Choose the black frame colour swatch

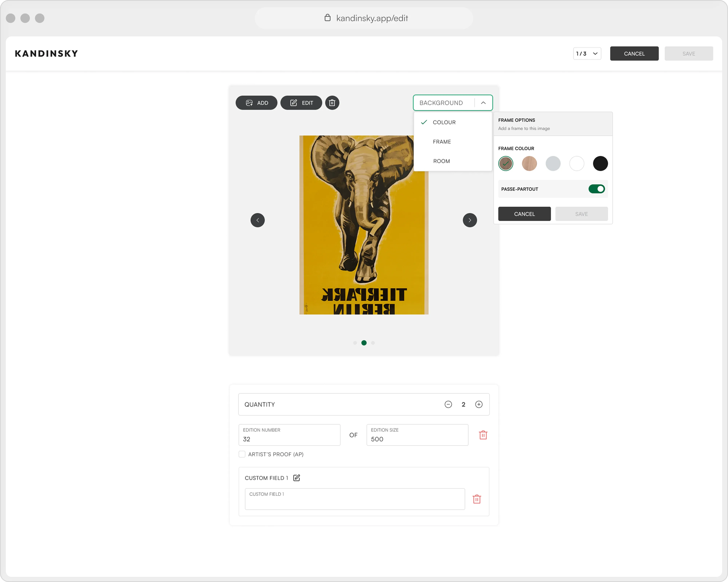click(600, 164)
